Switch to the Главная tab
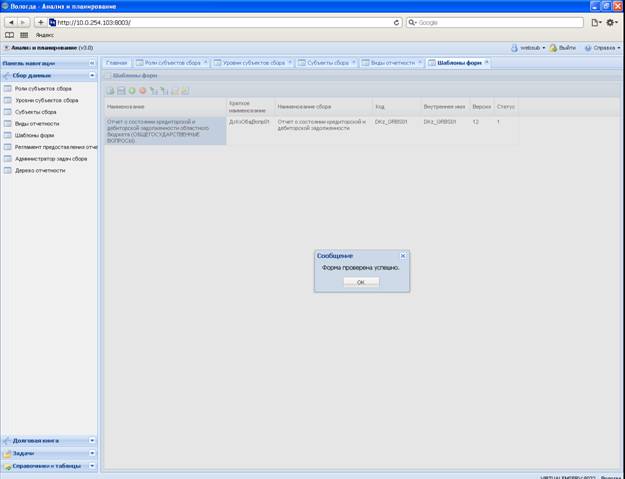The height and width of the screenshot is (479, 625). click(117, 63)
